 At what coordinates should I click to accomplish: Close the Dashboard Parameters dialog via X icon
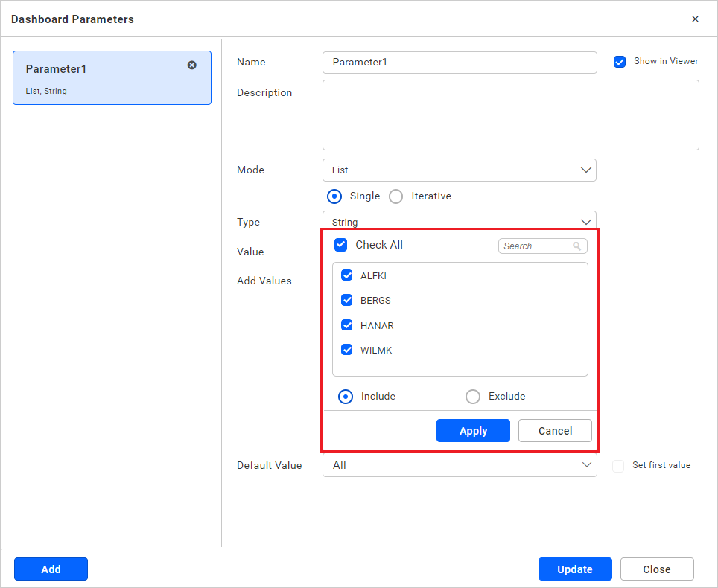(695, 19)
